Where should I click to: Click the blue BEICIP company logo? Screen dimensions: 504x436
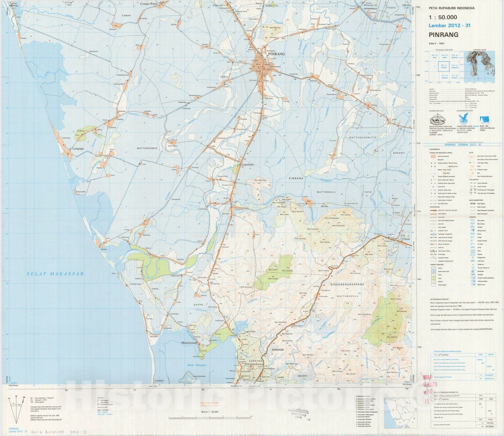[484, 120]
